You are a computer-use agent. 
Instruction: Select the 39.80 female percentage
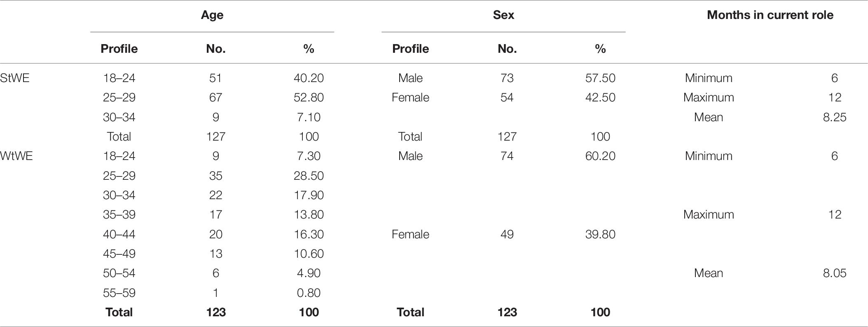pos(600,234)
